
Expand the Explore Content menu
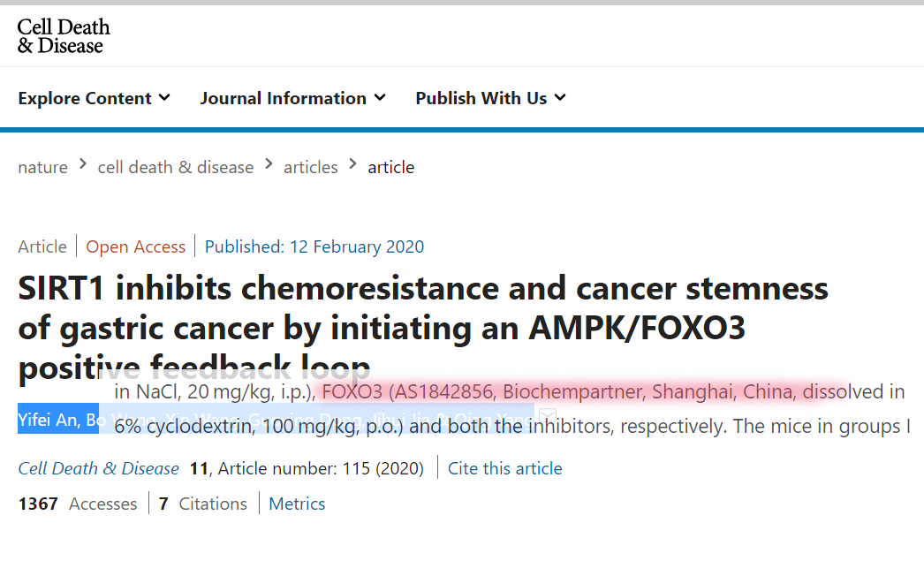(x=95, y=98)
